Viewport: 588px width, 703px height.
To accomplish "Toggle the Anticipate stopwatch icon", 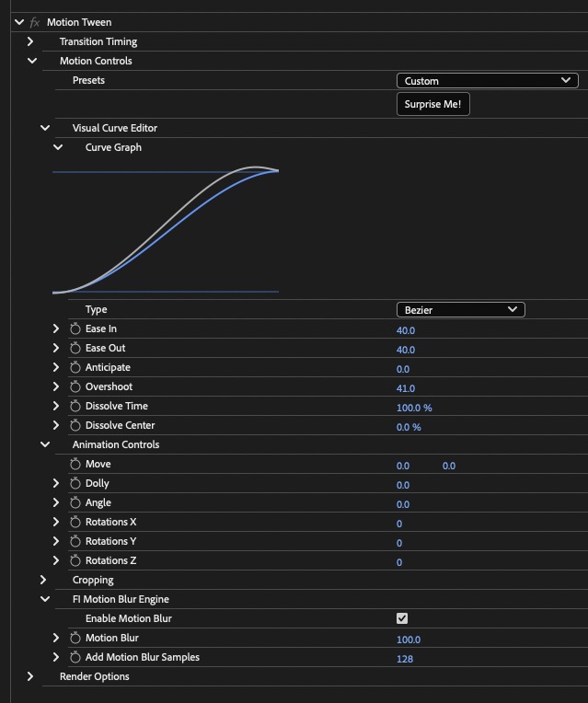I will pos(75,368).
